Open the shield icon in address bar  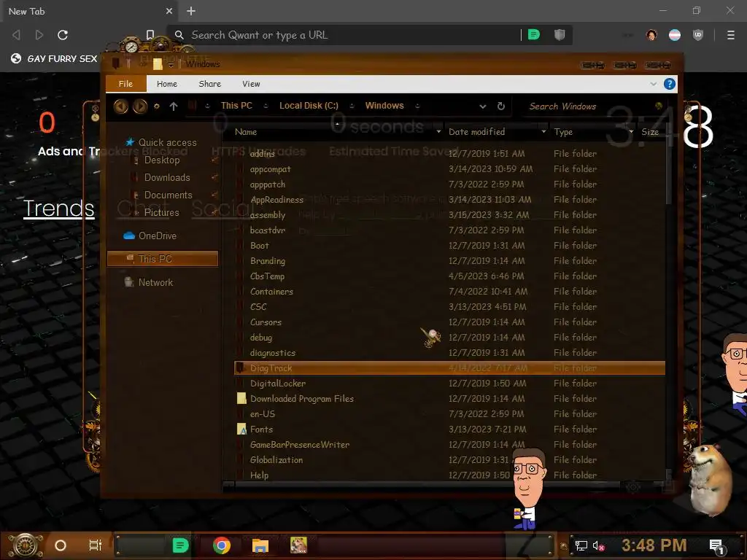click(560, 35)
